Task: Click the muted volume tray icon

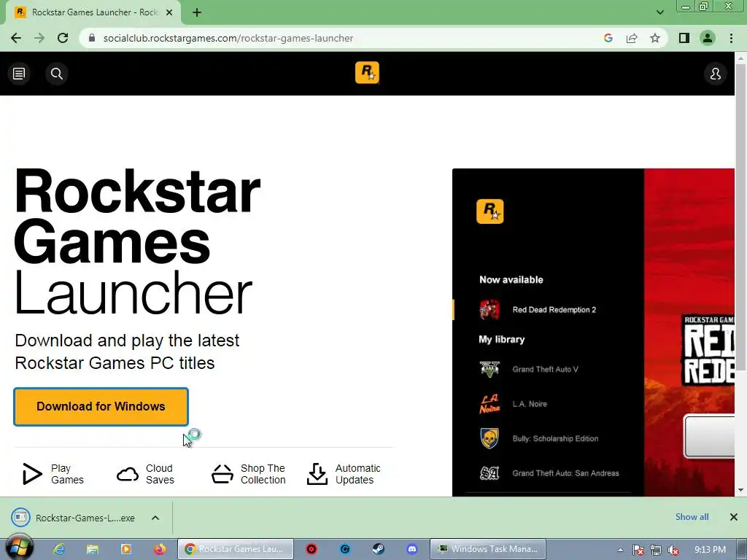Action: [x=673, y=550]
